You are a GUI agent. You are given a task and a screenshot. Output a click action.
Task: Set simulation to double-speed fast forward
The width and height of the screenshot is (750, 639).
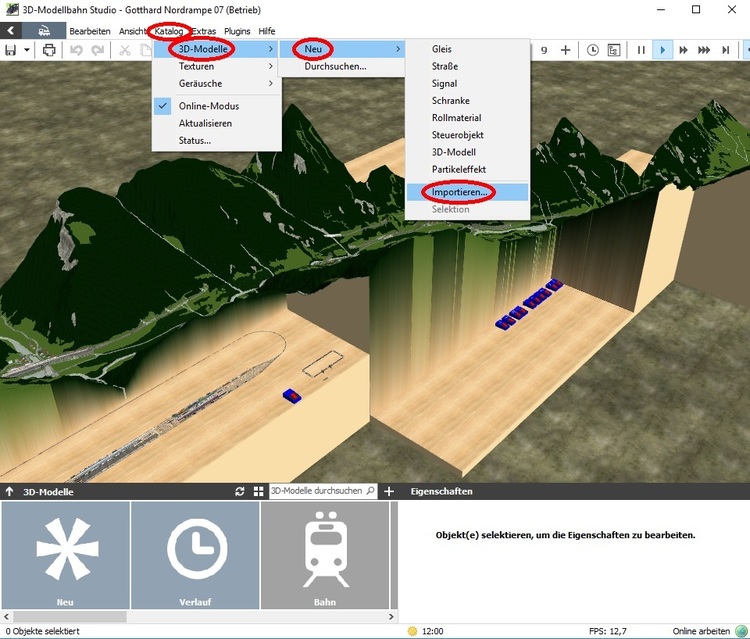(x=683, y=50)
